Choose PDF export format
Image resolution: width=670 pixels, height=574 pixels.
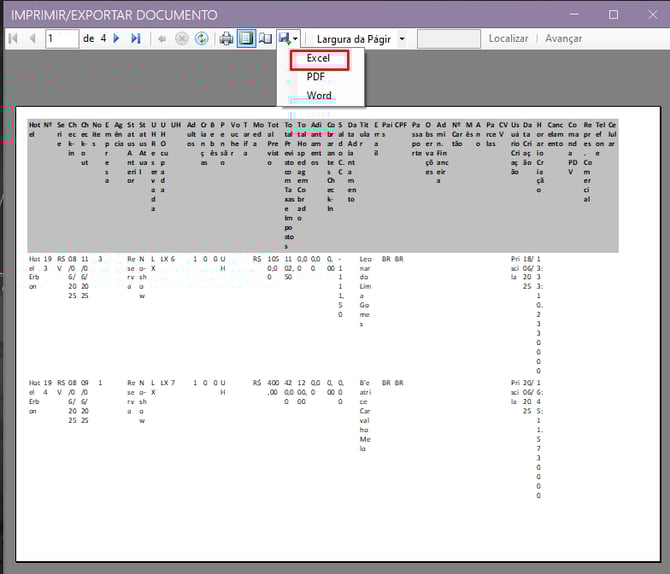pos(316,77)
